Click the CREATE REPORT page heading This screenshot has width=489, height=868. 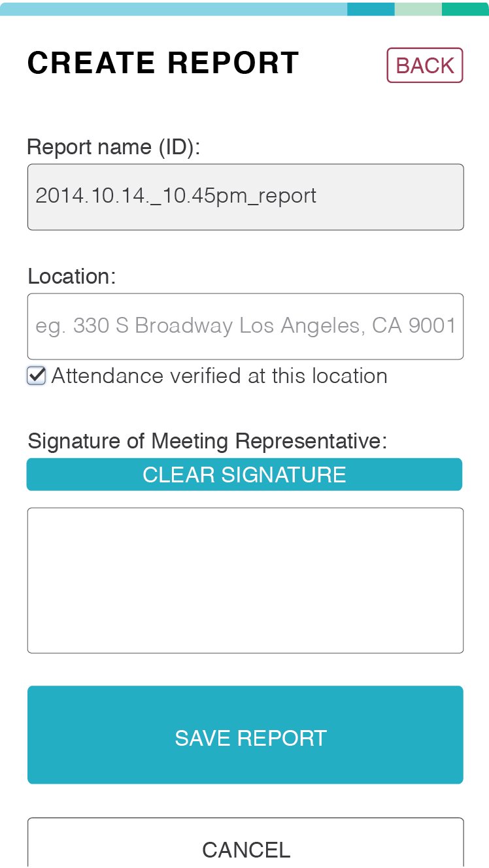(x=163, y=63)
